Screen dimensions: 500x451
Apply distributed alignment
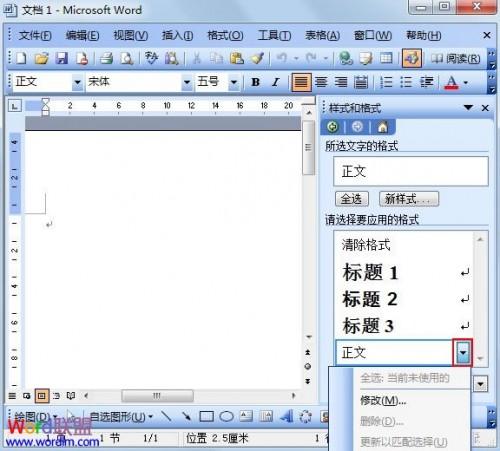click(x=361, y=82)
